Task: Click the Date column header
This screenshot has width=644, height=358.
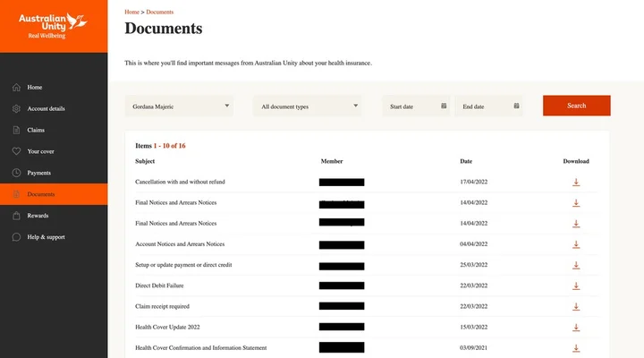Action: point(466,161)
